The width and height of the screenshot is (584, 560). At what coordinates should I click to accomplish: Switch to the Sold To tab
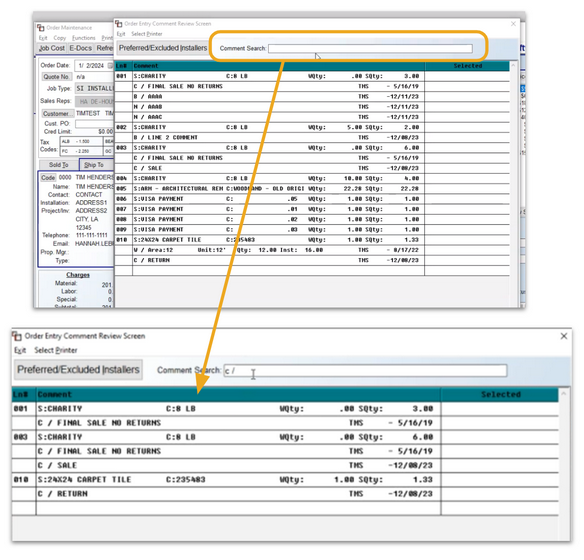59,165
